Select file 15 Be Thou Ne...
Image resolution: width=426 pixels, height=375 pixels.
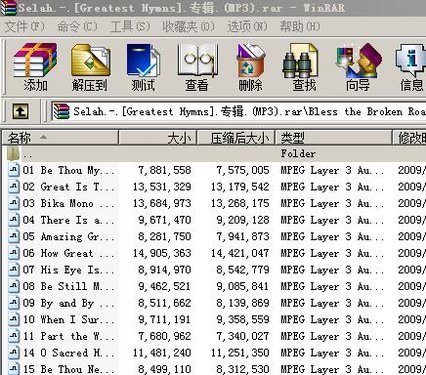click(x=69, y=369)
